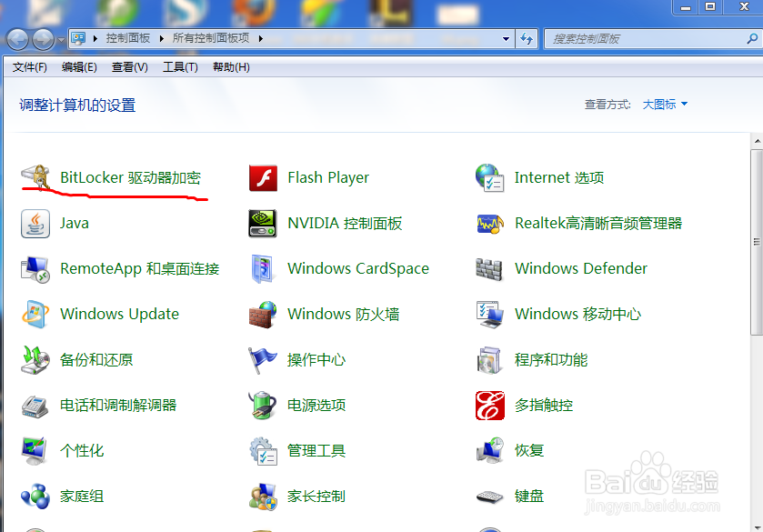Open the 查看(V) menu
The width and height of the screenshot is (763, 532).
[x=129, y=67]
